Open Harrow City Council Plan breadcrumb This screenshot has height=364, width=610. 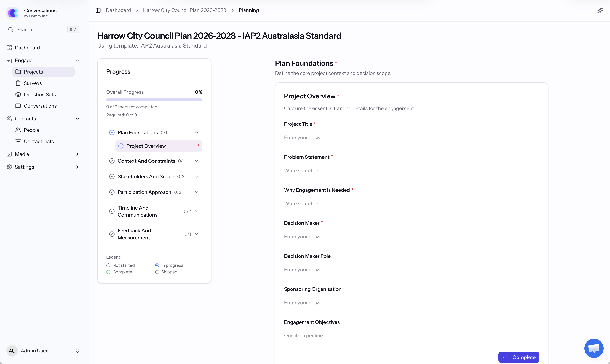tap(184, 10)
